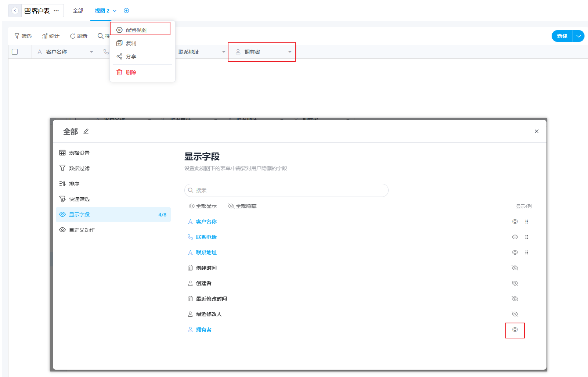
Task: Click the person icon beside 拥有者 in the field list
Action: tap(190, 330)
